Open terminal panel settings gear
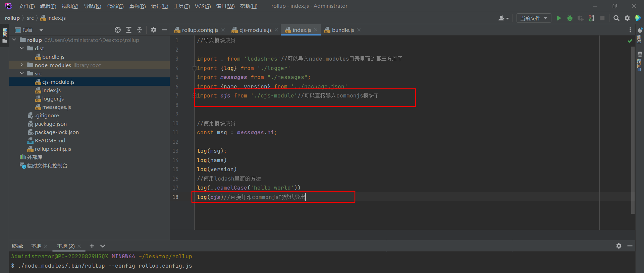The height and width of the screenshot is (273, 644). click(619, 246)
